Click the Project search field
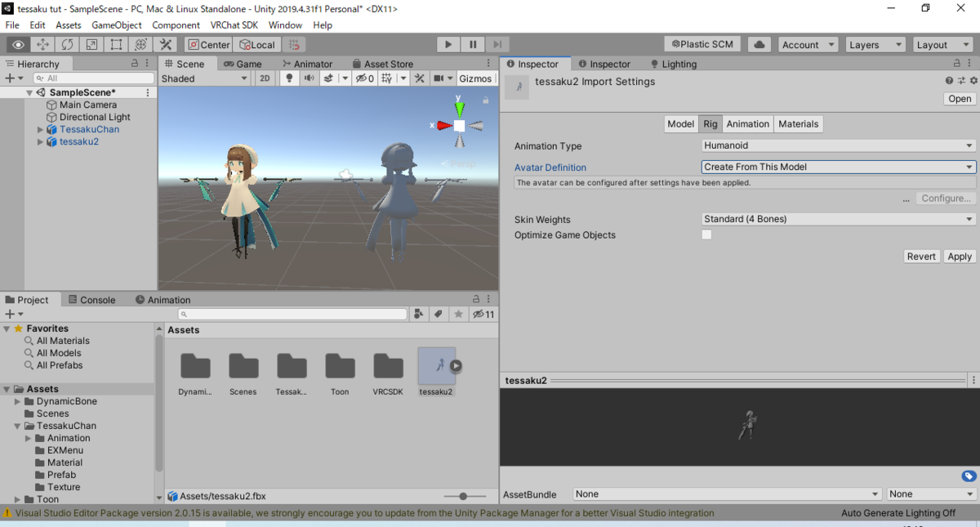Image resolution: width=980 pixels, height=527 pixels. click(292, 314)
